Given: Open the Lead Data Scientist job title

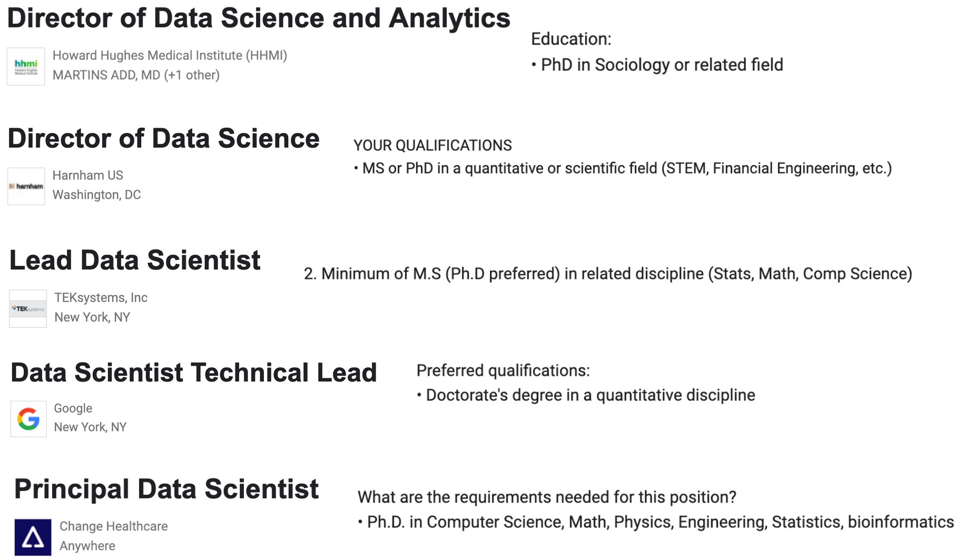Looking at the screenshot, I should [x=135, y=261].
